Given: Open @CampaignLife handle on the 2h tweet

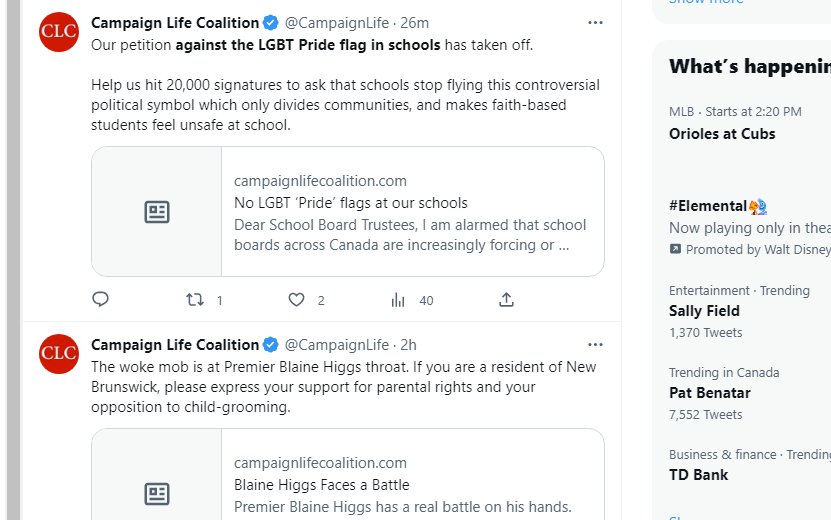Looking at the screenshot, I should 337,345.
